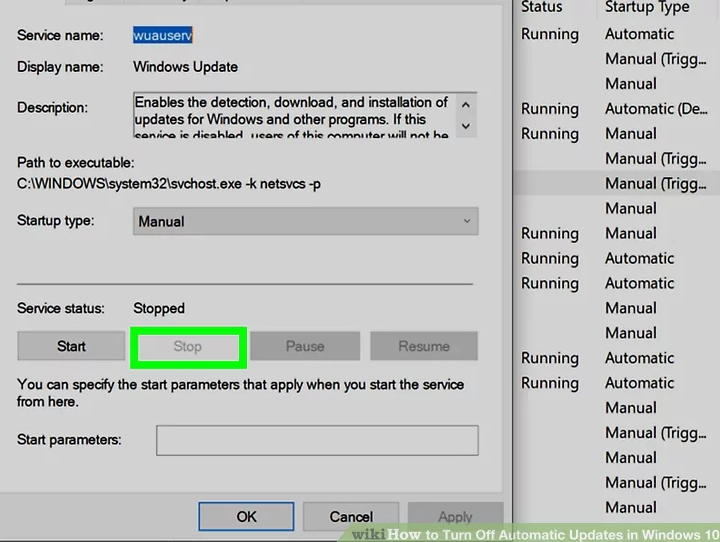Select the wuauserv service name text
The height and width of the screenshot is (542, 720).
(163, 35)
